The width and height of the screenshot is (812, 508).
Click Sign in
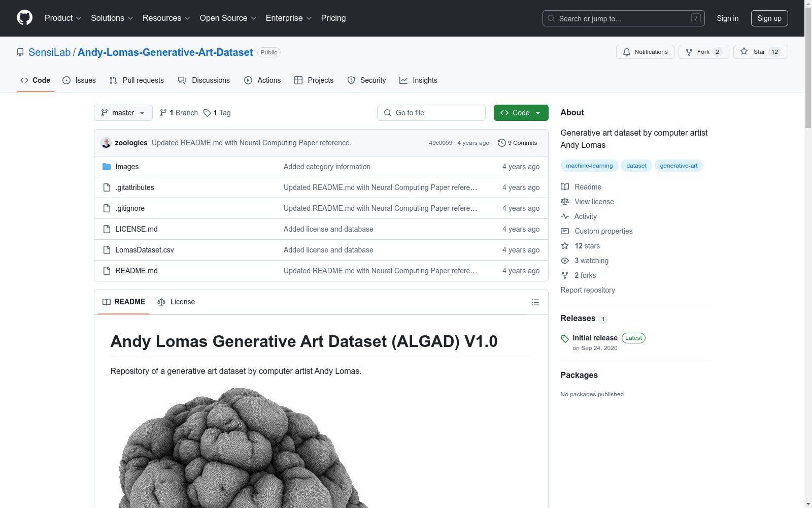pyautogui.click(x=728, y=18)
